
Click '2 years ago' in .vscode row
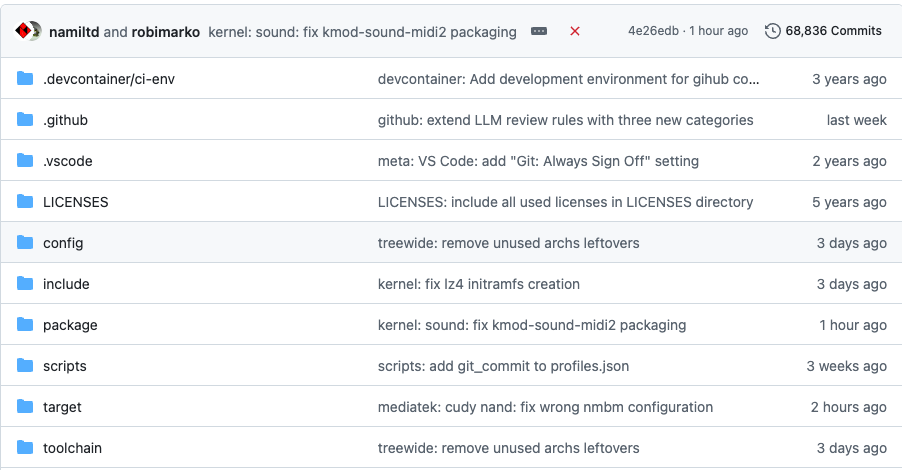(x=849, y=161)
